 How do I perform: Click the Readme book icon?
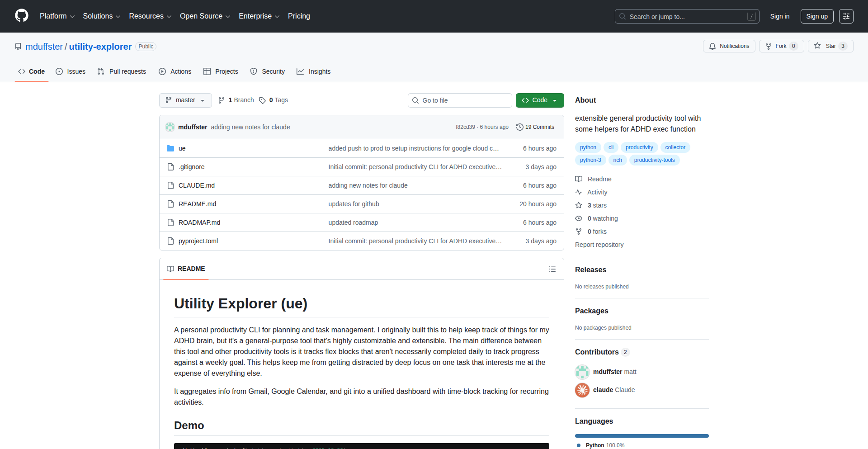579,179
